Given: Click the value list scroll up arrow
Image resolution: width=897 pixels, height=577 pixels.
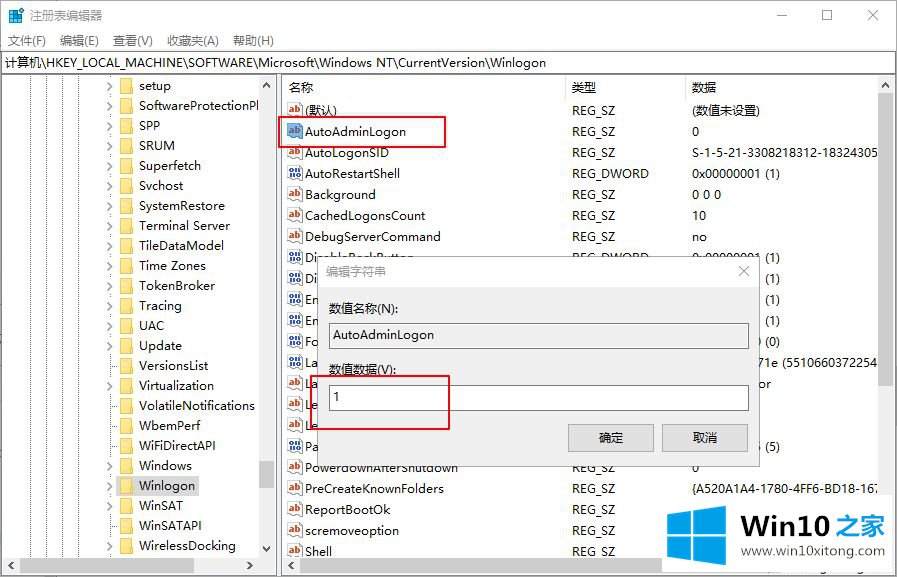Looking at the screenshot, I should [886, 86].
